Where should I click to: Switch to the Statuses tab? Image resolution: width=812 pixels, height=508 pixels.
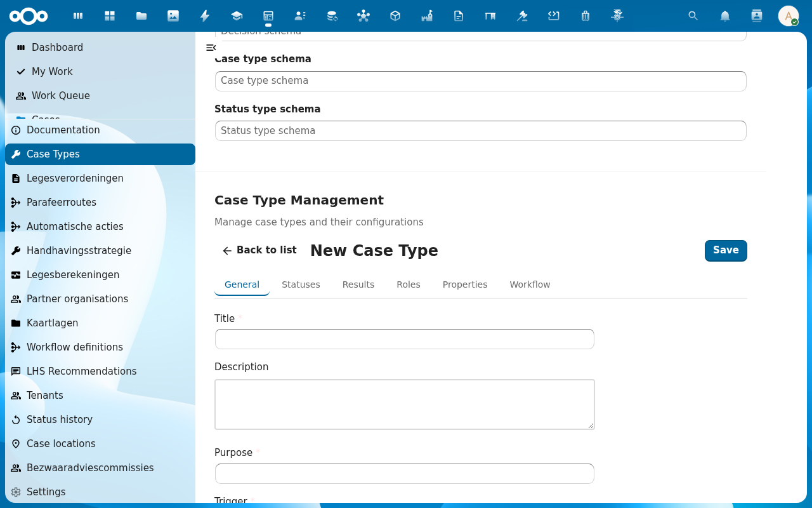pos(301,284)
